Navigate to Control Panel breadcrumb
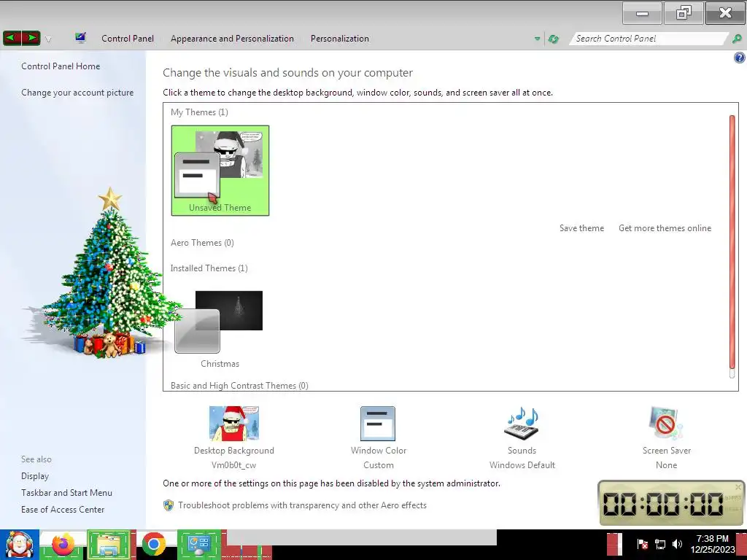747x560 pixels. coord(127,39)
